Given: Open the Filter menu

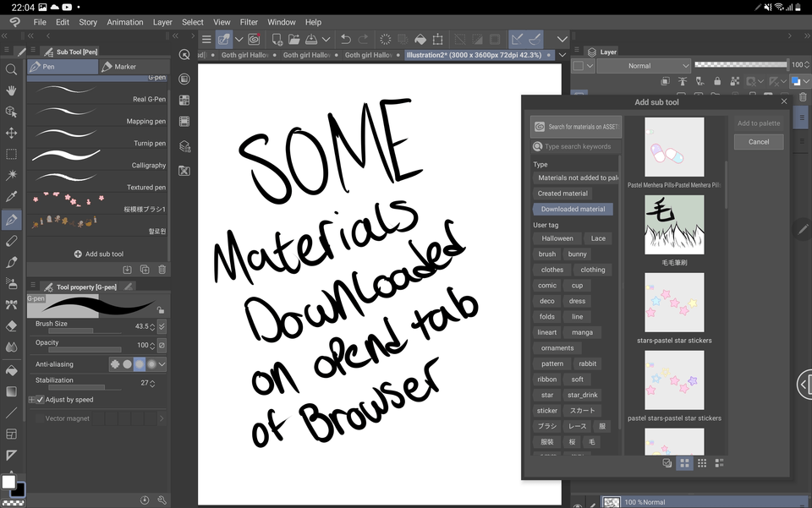Looking at the screenshot, I should (x=249, y=22).
